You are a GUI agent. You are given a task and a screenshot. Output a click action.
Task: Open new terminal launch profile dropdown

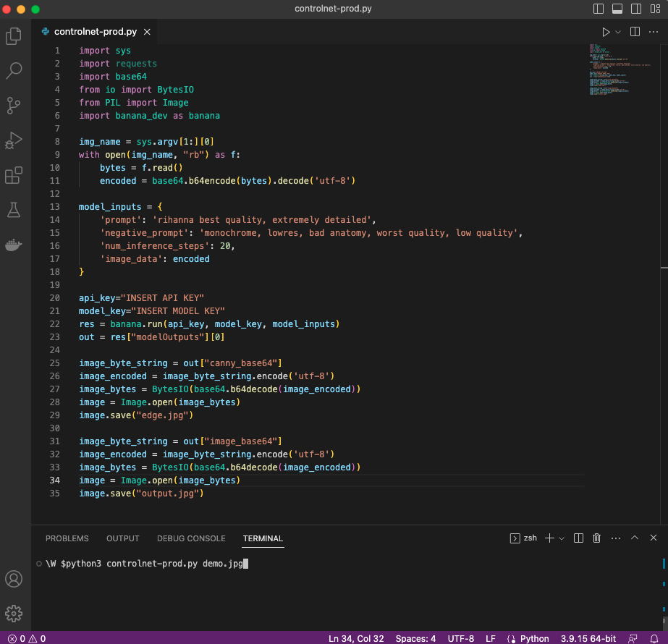point(562,538)
